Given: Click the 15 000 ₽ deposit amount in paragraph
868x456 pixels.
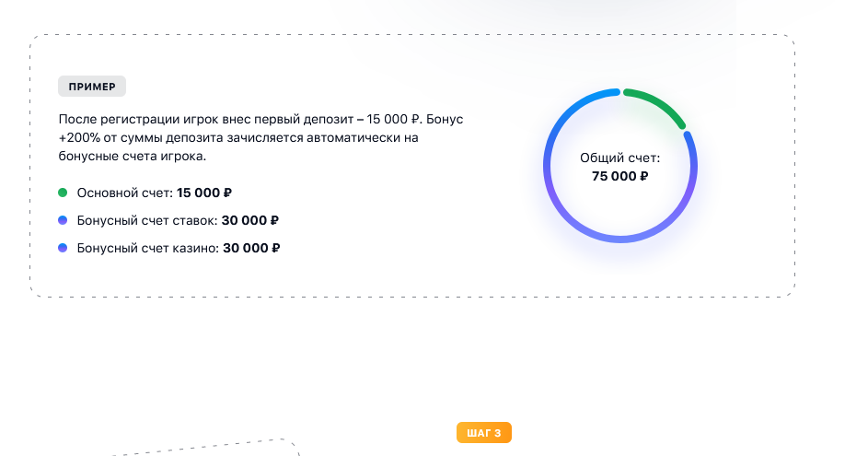Looking at the screenshot, I should 394,119.
